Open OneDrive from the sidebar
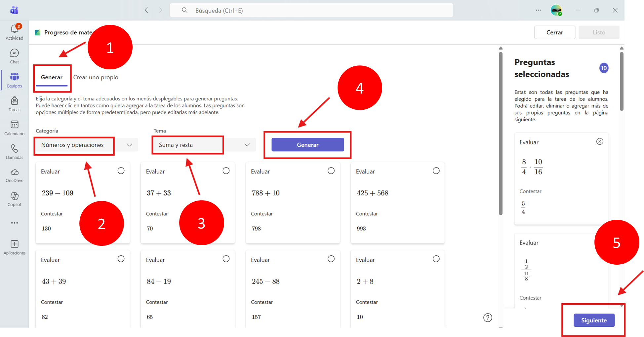This screenshot has height=337, width=644. (x=14, y=175)
